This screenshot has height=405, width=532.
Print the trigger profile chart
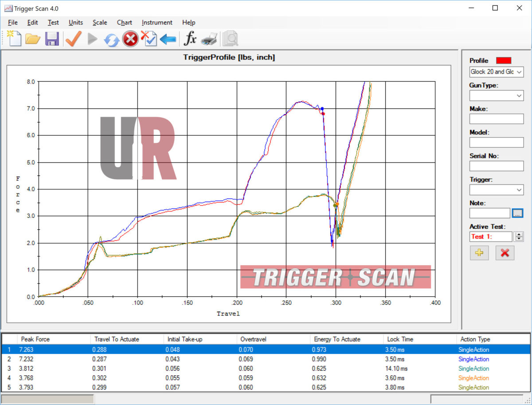pyautogui.click(x=208, y=39)
